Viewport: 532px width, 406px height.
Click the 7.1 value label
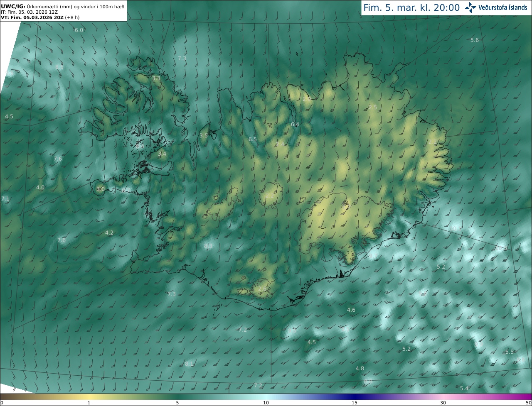(5, 199)
